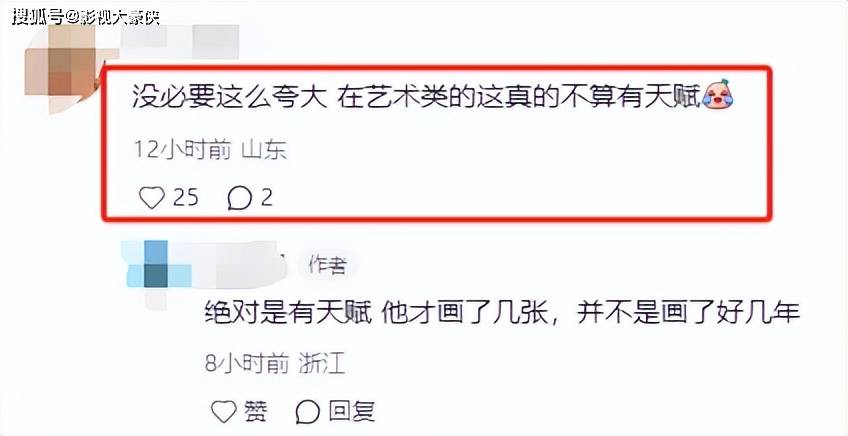Image resolution: width=848 pixels, height=436 pixels.
Task: Click the 回复 reply label
Action: (352, 412)
